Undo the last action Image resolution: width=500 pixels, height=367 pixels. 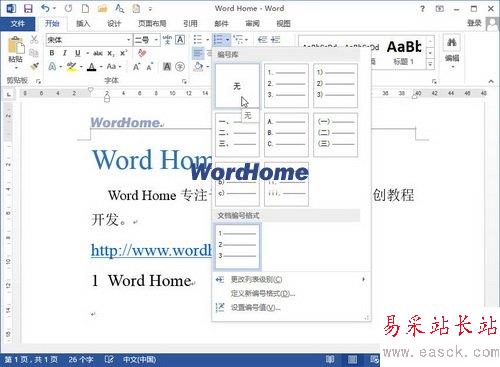[x=46, y=9]
